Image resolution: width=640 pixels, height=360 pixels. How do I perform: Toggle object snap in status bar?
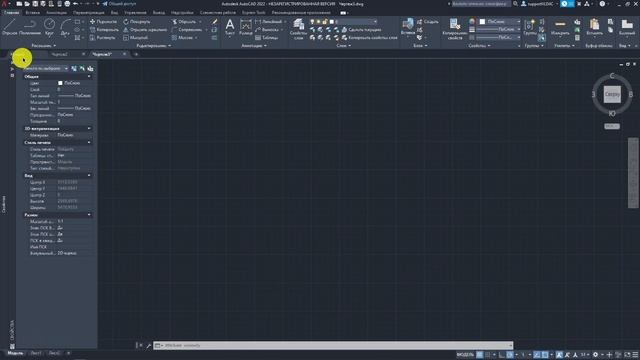(545, 355)
